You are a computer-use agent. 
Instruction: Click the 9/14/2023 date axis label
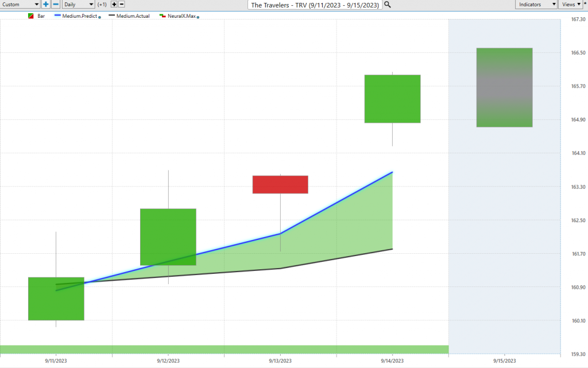pos(392,361)
